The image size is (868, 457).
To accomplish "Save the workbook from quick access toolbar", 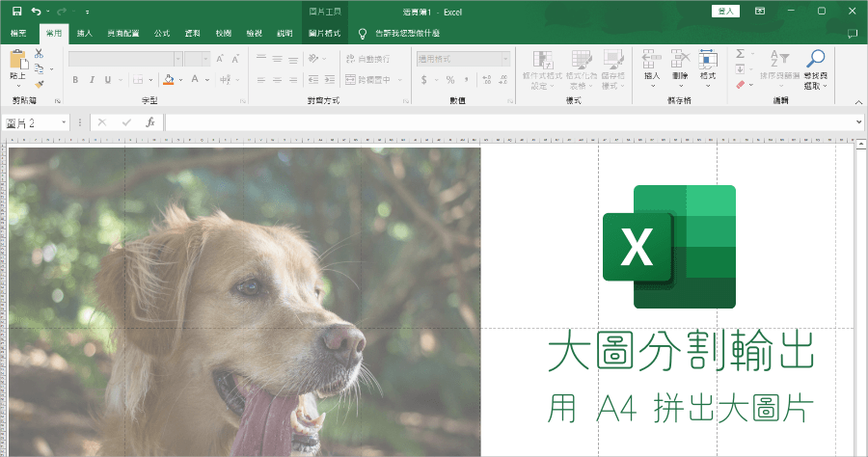I will [x=16, y=11].
